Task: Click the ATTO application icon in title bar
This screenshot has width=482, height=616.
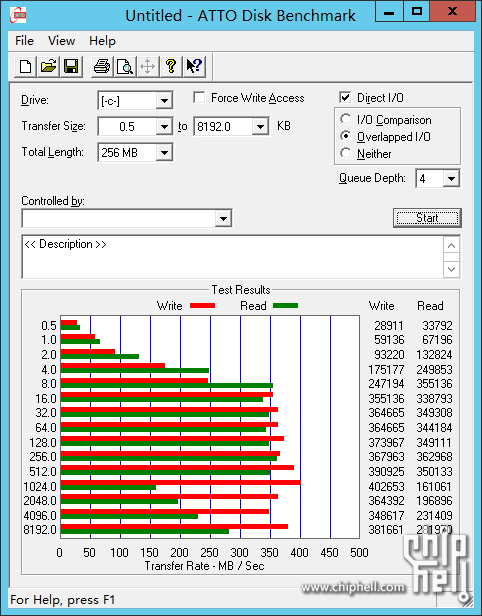Action: [18, 15]
